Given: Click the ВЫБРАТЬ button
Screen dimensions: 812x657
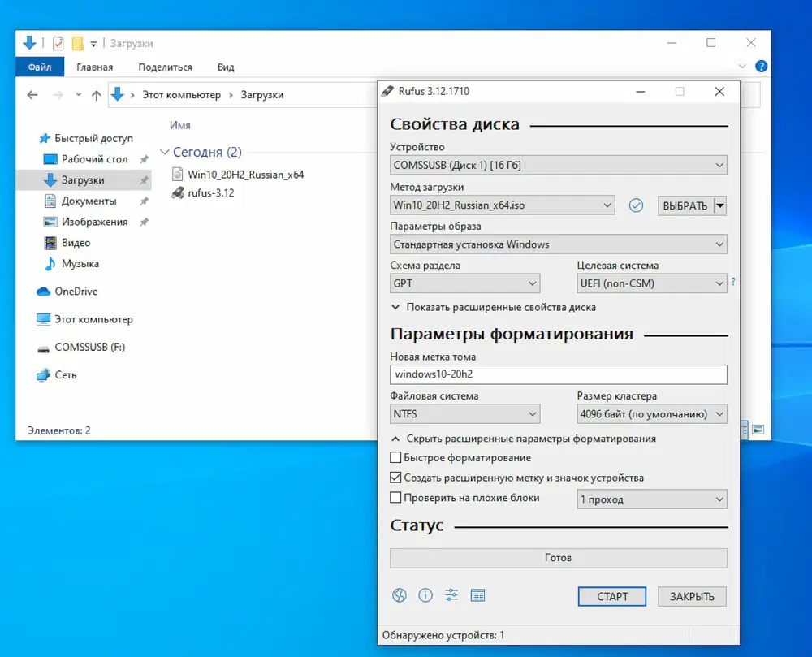Looking at the screenshot, I should click(685, 205).
